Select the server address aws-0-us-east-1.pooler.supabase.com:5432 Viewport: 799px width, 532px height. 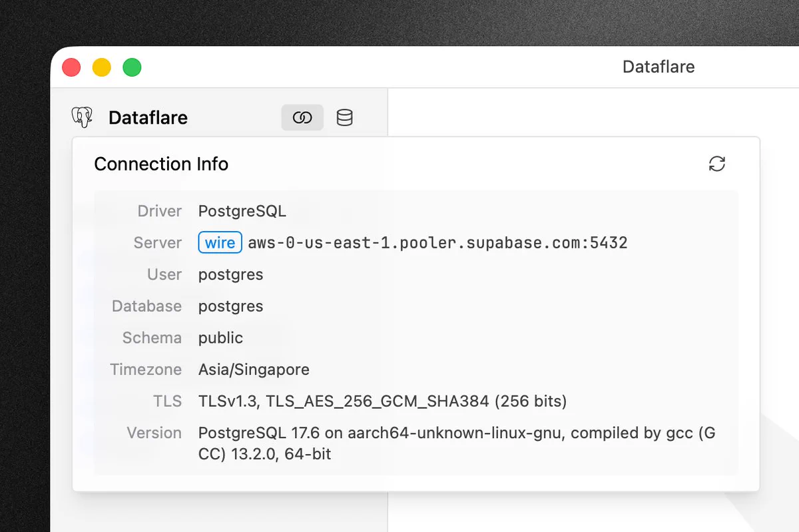tap(437, 243)
